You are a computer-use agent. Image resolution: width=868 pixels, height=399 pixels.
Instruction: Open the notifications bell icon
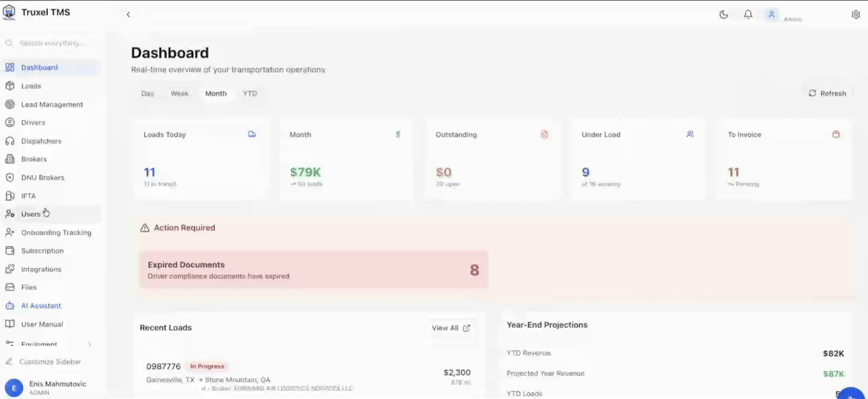pyautogui.click(x=748, y=14)
